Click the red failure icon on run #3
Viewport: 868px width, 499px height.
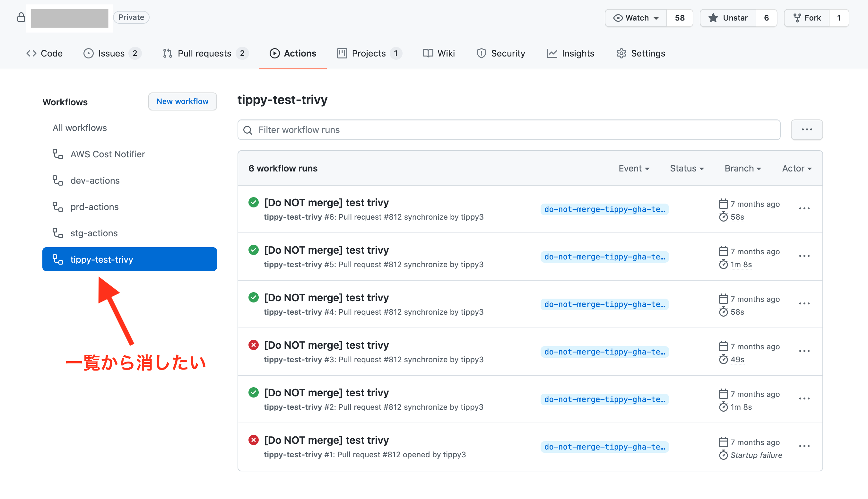point(254,345)
